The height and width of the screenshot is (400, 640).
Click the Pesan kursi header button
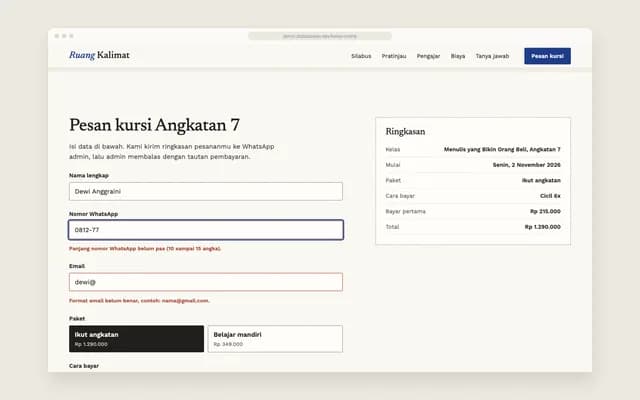click(547, 56)
